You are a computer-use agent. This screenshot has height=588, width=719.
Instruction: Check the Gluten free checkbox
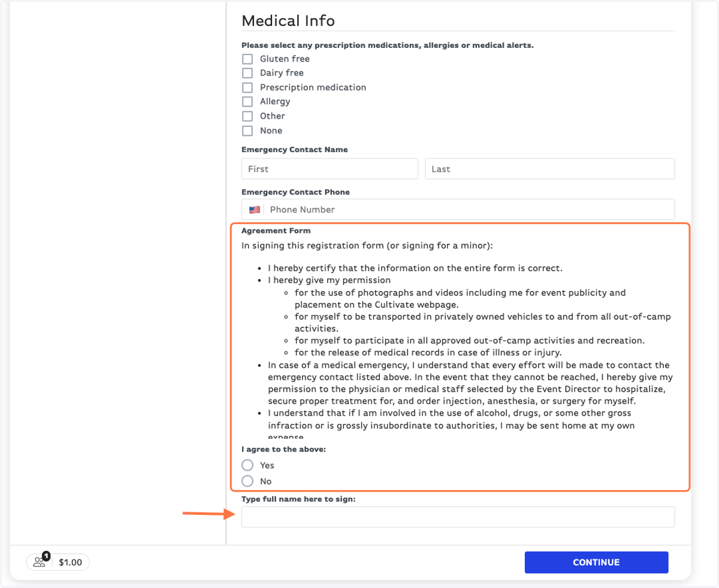[x=247, y=59]
